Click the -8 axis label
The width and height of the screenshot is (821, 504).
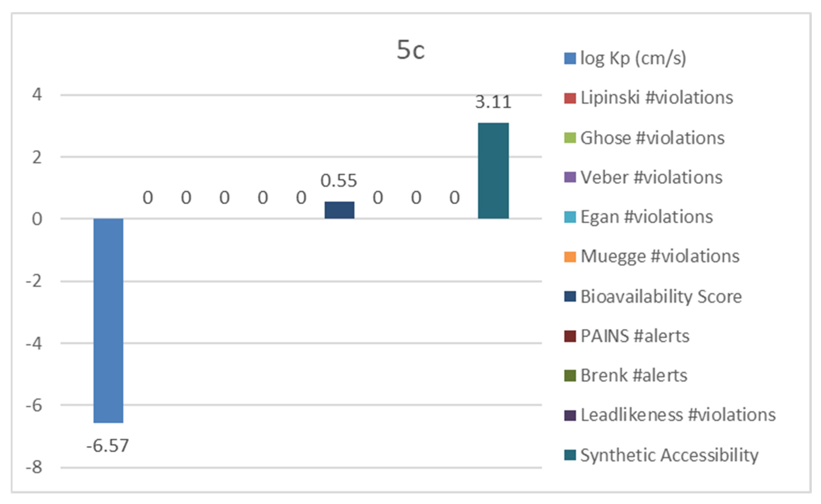[x=34, y=468]
